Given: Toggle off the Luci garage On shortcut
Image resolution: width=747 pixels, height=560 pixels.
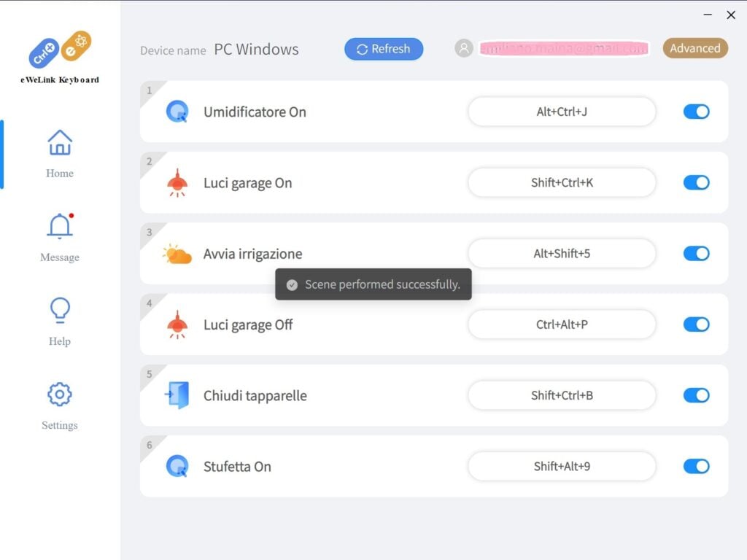Looking at the screenshot, I should 696,182.
